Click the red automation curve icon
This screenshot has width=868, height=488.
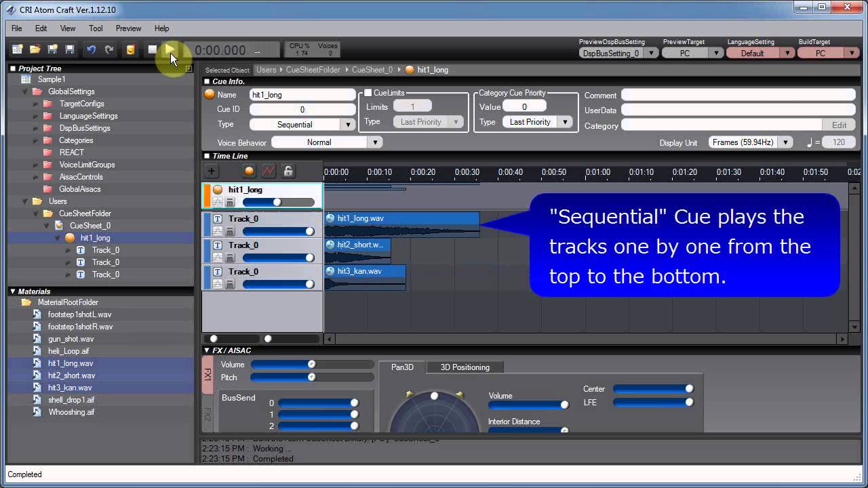[269, 171]
